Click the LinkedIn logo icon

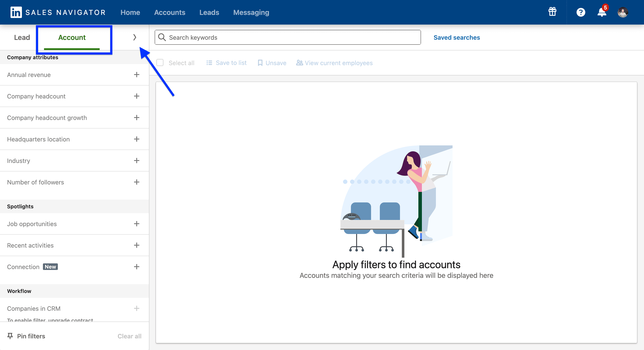coord(16,12)
